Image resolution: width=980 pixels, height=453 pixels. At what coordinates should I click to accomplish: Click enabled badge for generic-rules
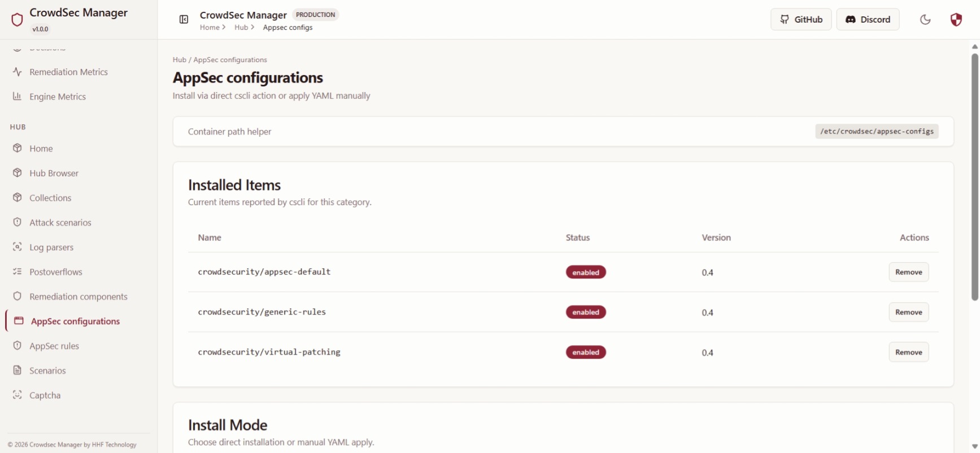coord(586,312)
